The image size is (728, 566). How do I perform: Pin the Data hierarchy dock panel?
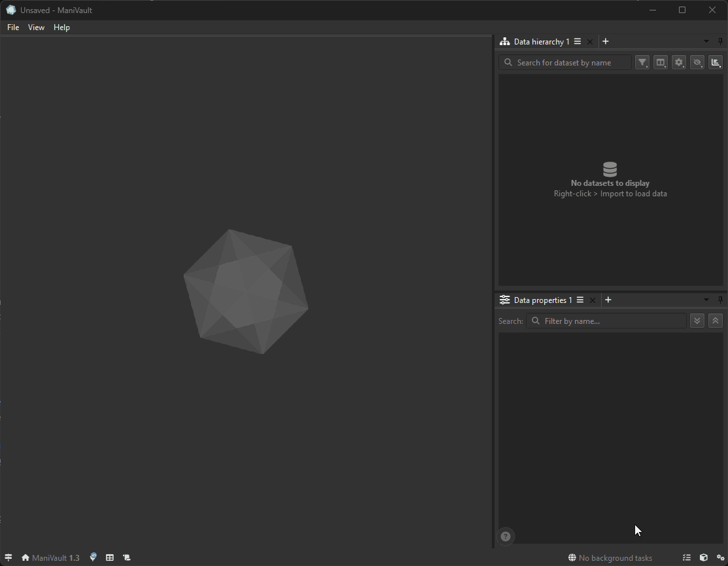click(x=720, y=41)
